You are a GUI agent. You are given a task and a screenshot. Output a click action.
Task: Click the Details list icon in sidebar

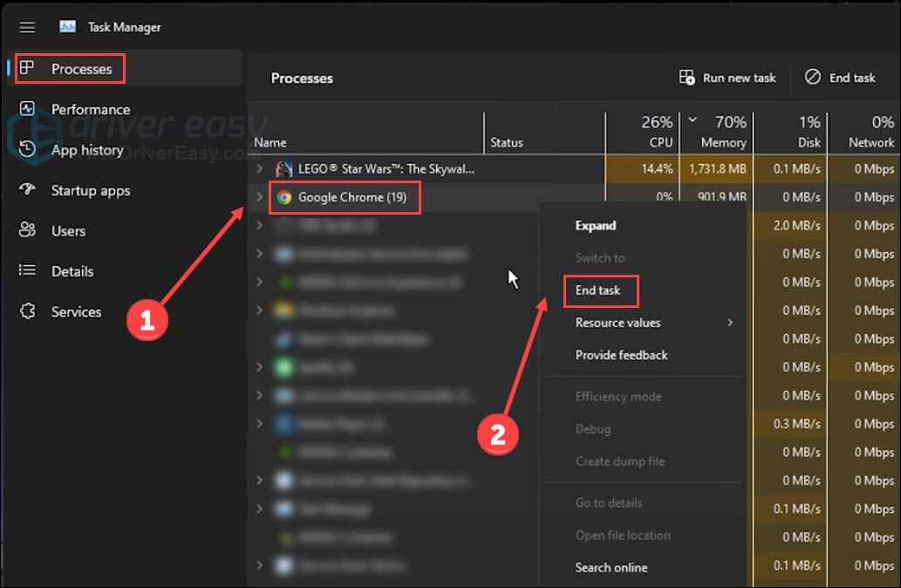27,270
